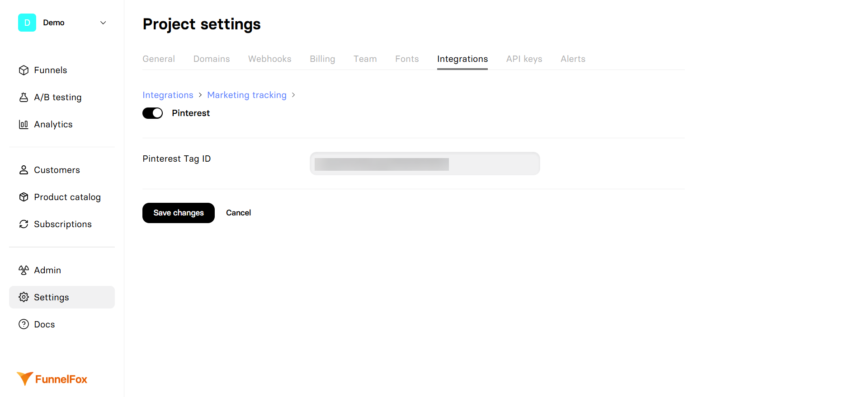This screenshot has width=868, height=397.
Task: Click the Pinterest Tag ID label
Action: pyautogui.click(x=177, y=159)
